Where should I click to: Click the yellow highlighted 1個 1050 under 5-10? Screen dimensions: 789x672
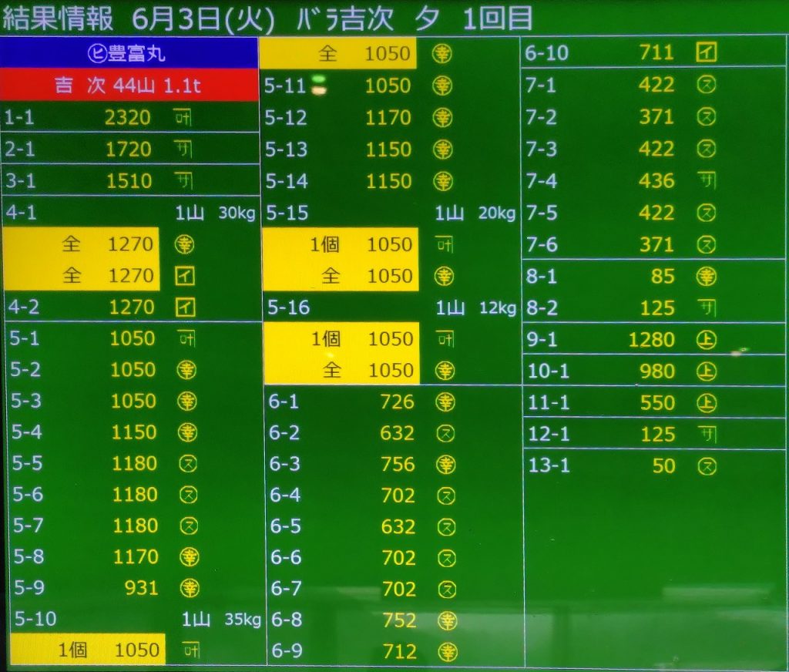click(88, 650)
